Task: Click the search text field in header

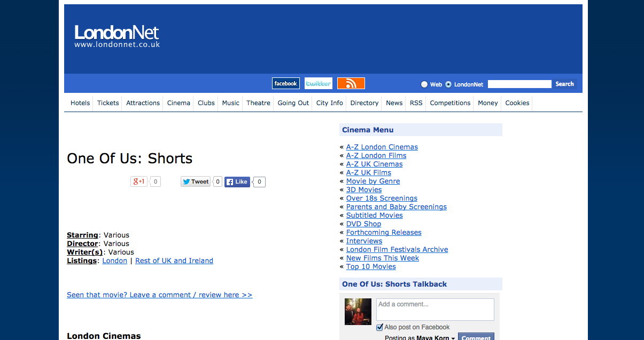Action: 519,84
